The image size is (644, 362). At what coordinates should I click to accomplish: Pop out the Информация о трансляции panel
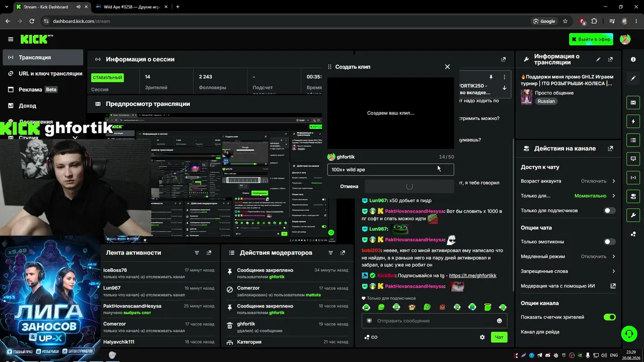click(x=611, y=59)
